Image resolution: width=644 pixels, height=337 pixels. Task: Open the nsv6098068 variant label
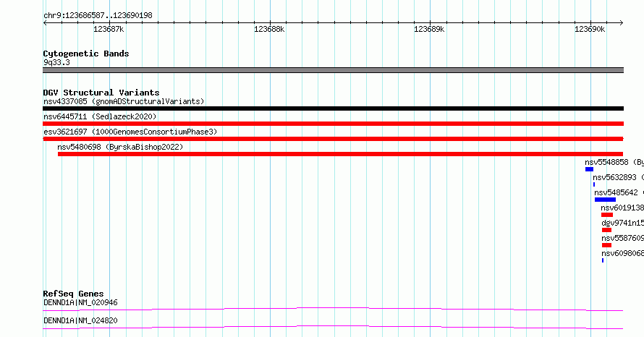(622, 253)
